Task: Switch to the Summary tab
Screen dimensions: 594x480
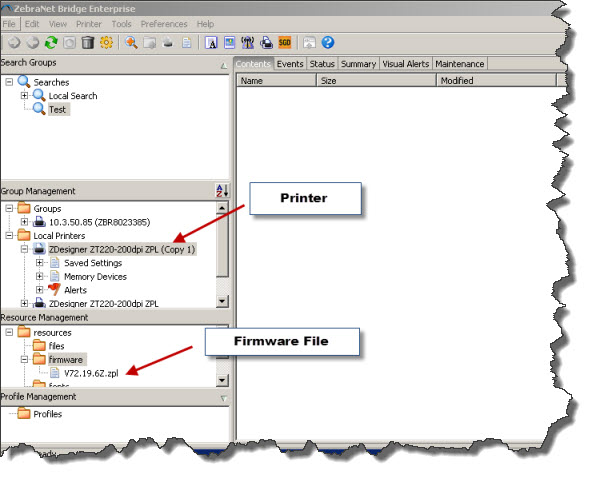Action: (358, 64)
